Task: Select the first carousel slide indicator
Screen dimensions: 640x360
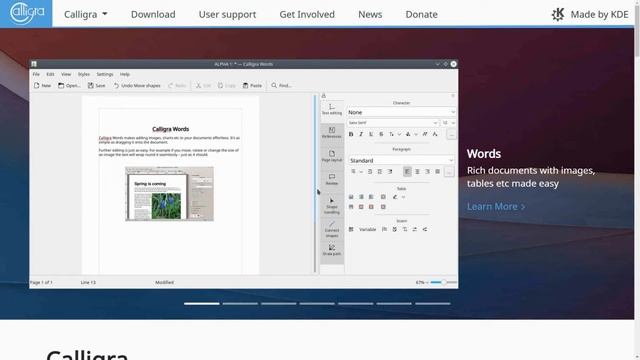Action: [202, 304]
